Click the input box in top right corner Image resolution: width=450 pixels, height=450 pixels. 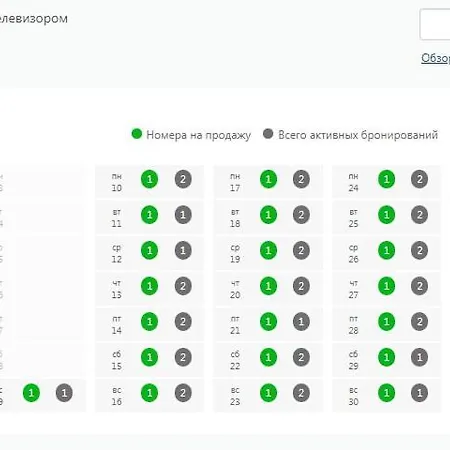[x=435, y=25]
